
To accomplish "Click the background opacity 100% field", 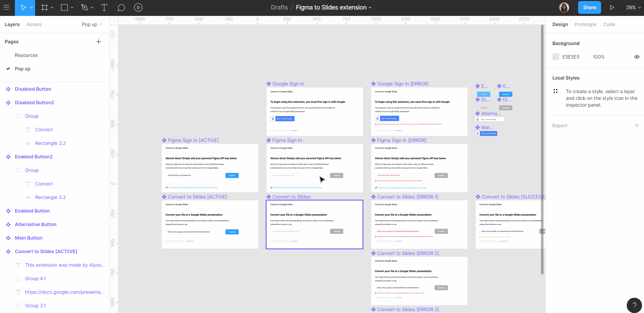I will tap(599, 57).
